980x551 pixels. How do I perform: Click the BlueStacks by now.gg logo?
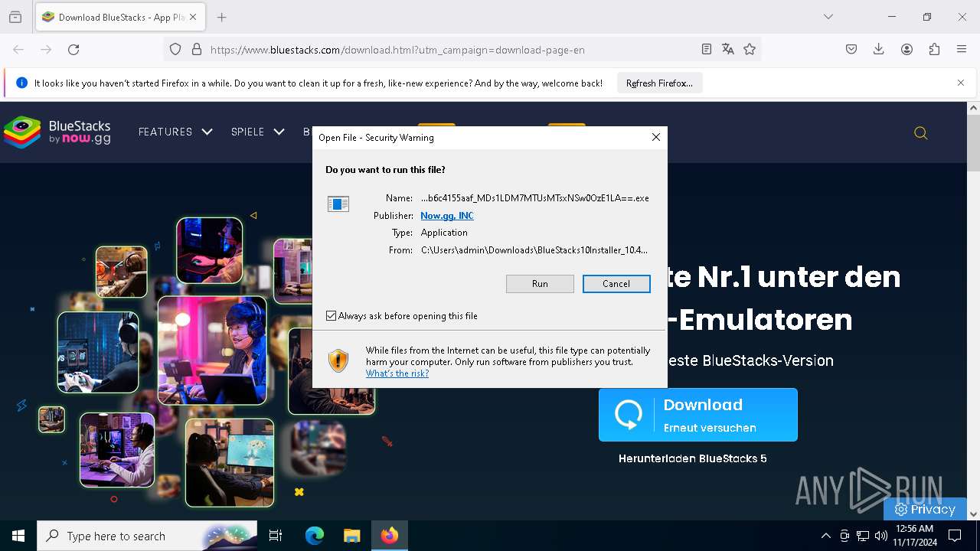tap(57, 132)
